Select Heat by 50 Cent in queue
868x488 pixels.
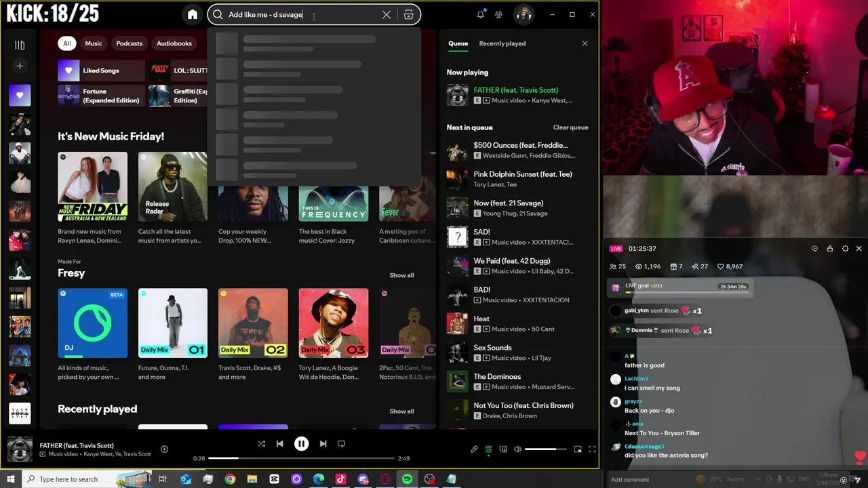[x=517, y=324]
